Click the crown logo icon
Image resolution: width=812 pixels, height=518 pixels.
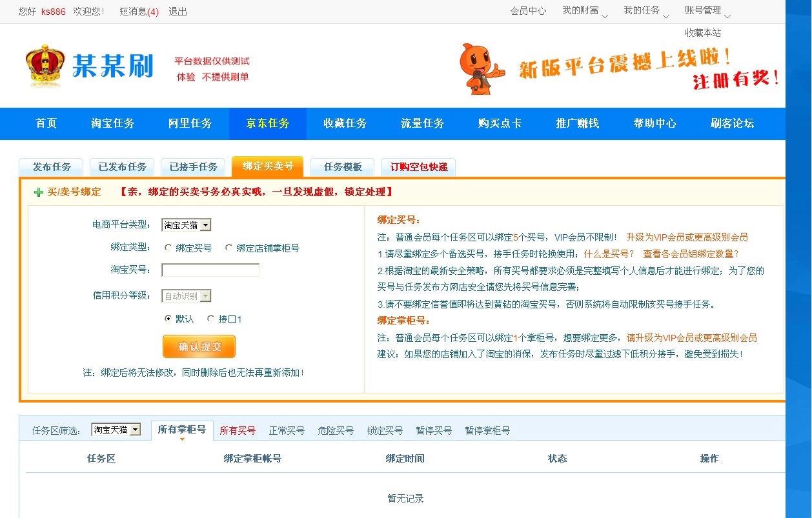tap(45, 66)
